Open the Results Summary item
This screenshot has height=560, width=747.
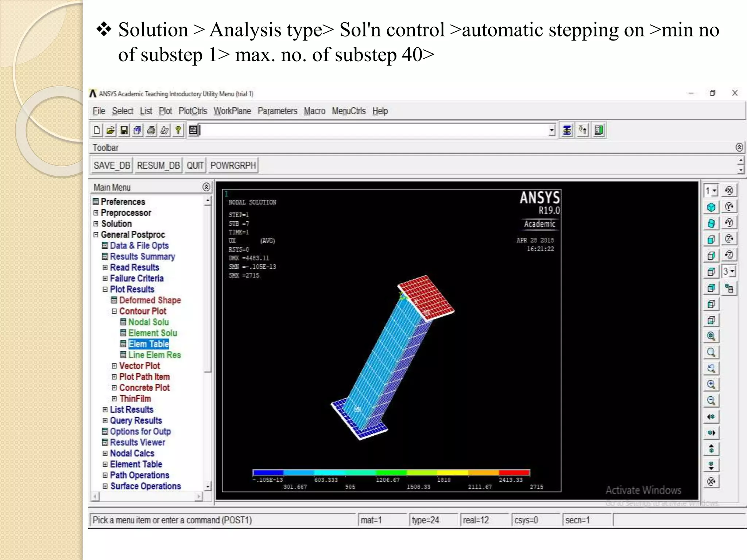[x=143, y=256]
